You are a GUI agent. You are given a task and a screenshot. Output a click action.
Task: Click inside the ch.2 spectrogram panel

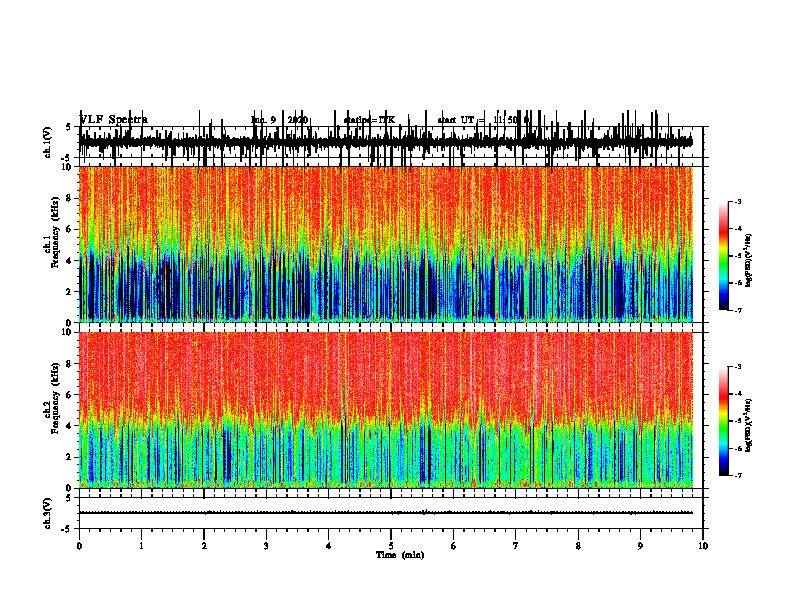[386, 410]
